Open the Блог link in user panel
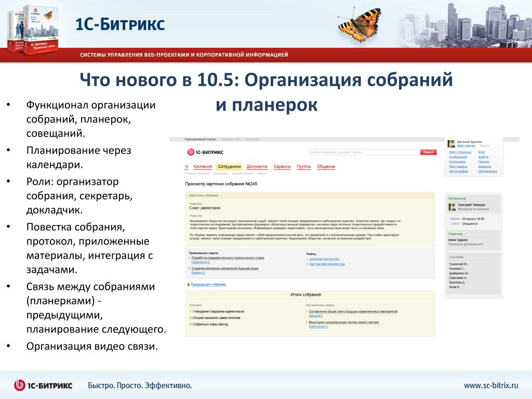 click(x=482, y=152)
